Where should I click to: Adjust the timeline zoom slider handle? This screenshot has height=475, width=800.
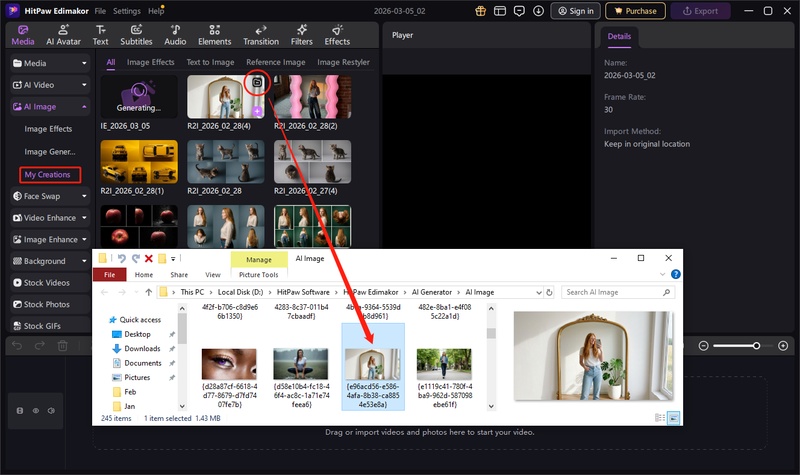pyautogui.click(x=757, y=346)
